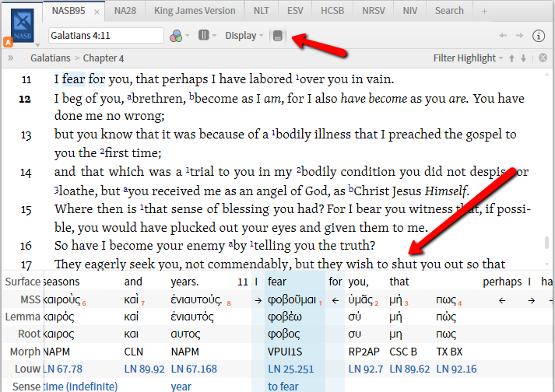Click Chapter 4 breadcrumb link
Viewport: 555px width, 392px height.
104,58
